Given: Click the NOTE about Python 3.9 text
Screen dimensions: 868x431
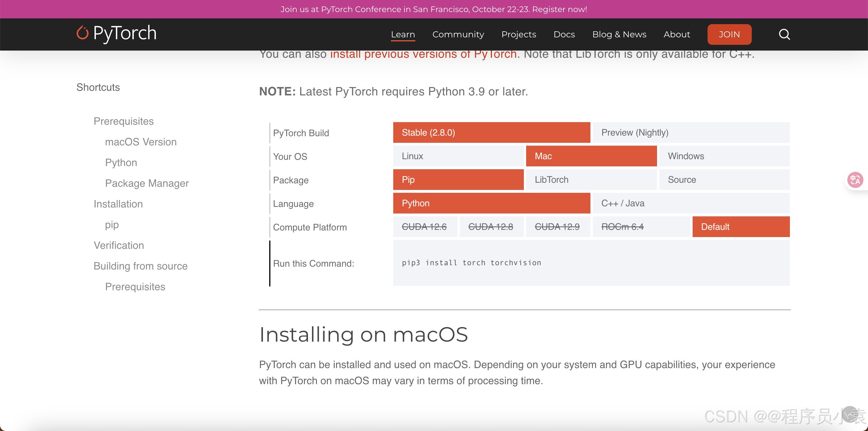Looking at the screenshot, I should [x=393, y=92].
